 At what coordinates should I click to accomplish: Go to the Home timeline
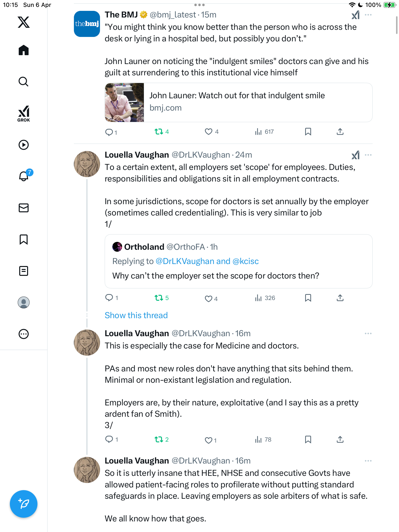click(24, 50)
